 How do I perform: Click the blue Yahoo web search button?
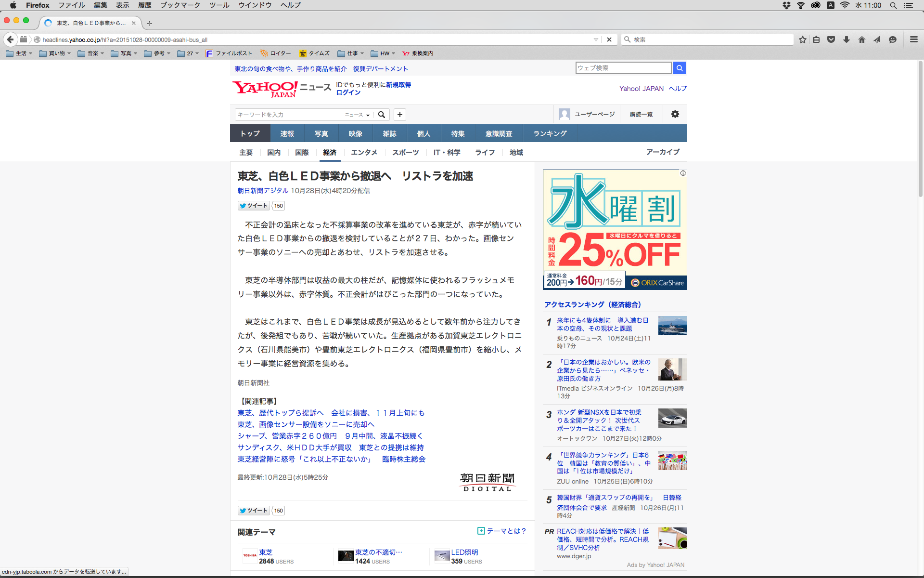coord(679,68)
